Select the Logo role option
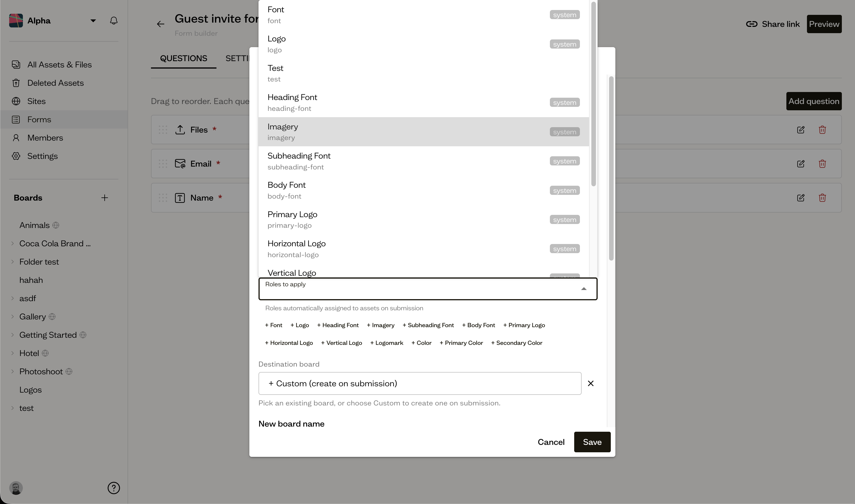855x504 pixels. [x=423, y=44]
